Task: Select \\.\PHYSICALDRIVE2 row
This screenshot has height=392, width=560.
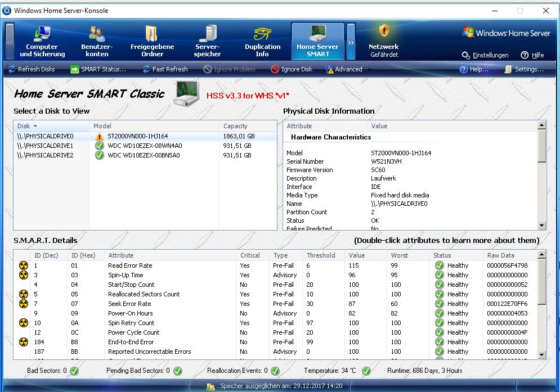Action: tap(145, 155)
